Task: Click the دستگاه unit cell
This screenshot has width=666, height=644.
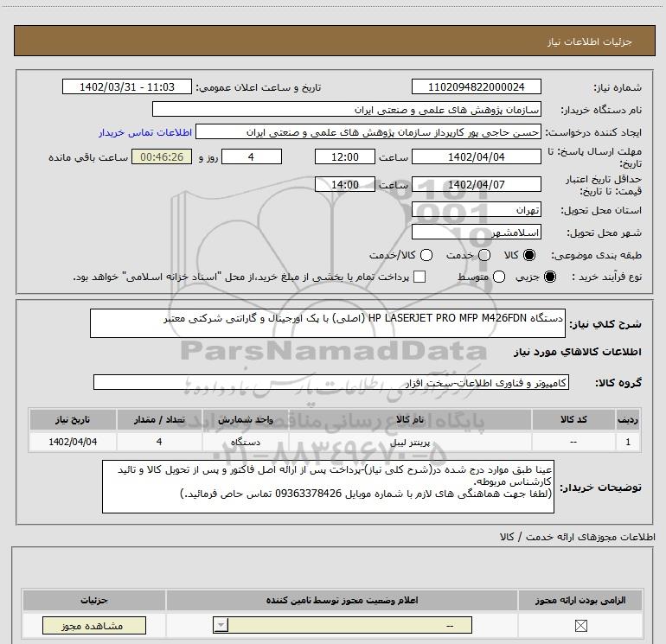Action: pos(246,442)
